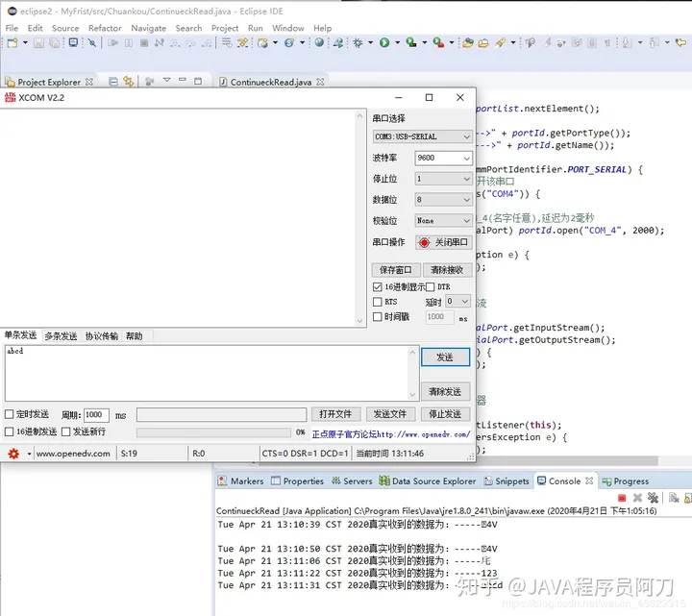692x616 pixels.
Task: Enable the 发送新行 checkbox
Action: coord(65,431)
